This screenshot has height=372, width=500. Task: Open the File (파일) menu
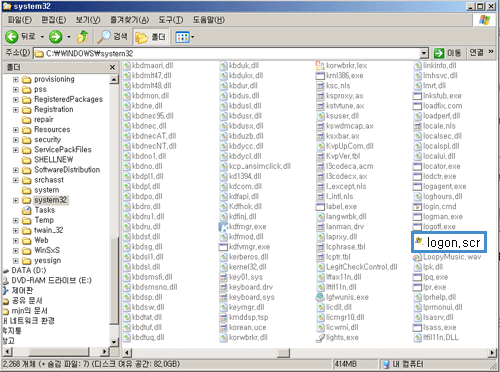20,20
